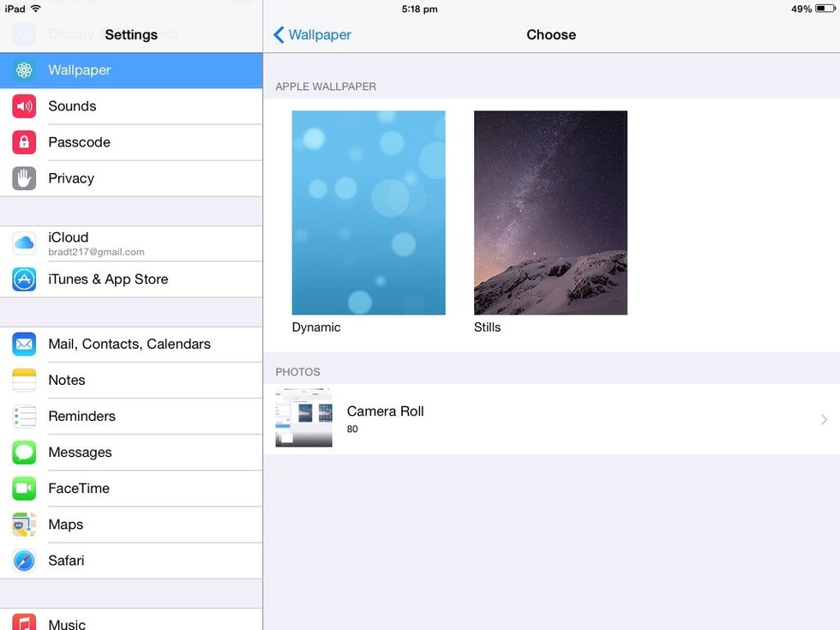This screenshot has width=840, height=630.
Task: Click the Reminders list icon
Action: point(24,417)
